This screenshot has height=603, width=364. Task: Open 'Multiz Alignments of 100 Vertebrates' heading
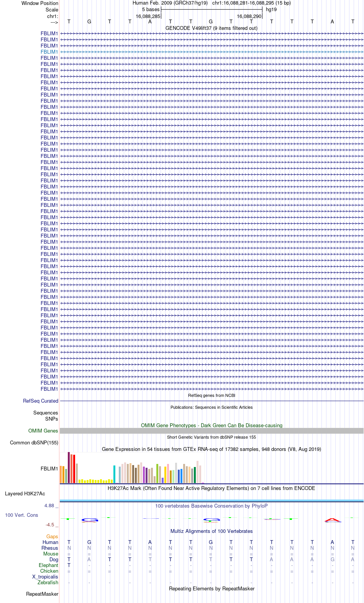[x=212, y=531]
